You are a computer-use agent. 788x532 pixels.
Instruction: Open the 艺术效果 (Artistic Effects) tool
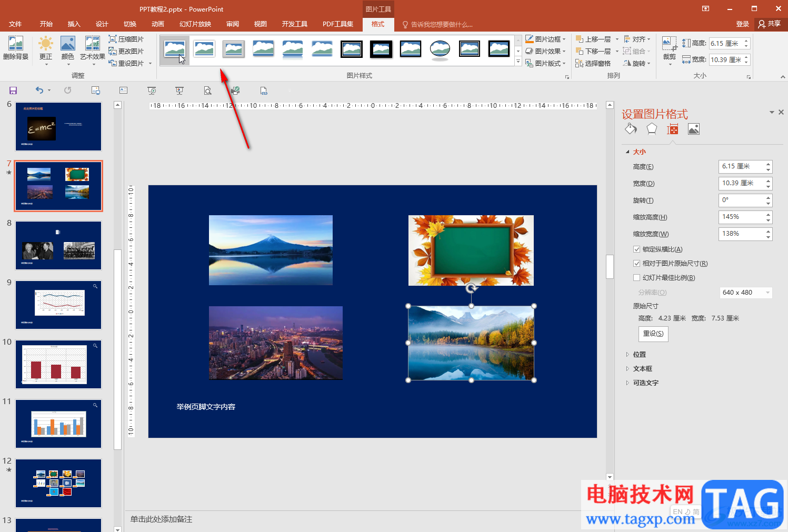pyautogui.click(x=93, y=51)
